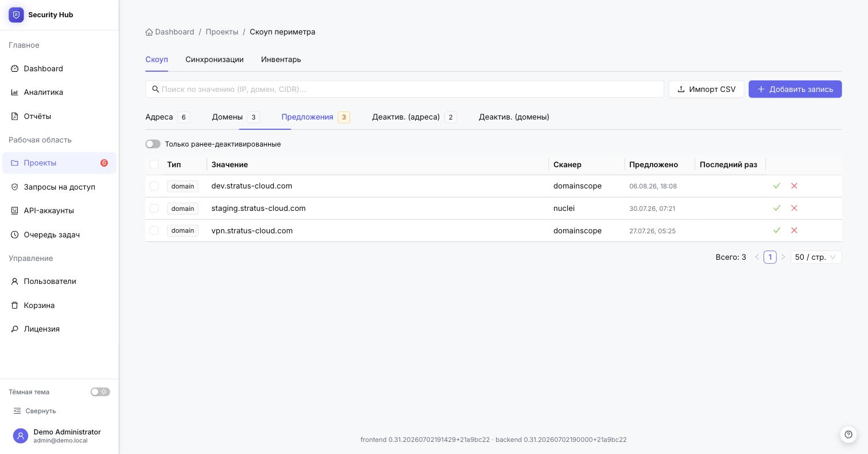Viewport: 868px width, 454px height.
Task: Check the staging.stratus-cloud.com row checkbox
Action: pos(154,208)
